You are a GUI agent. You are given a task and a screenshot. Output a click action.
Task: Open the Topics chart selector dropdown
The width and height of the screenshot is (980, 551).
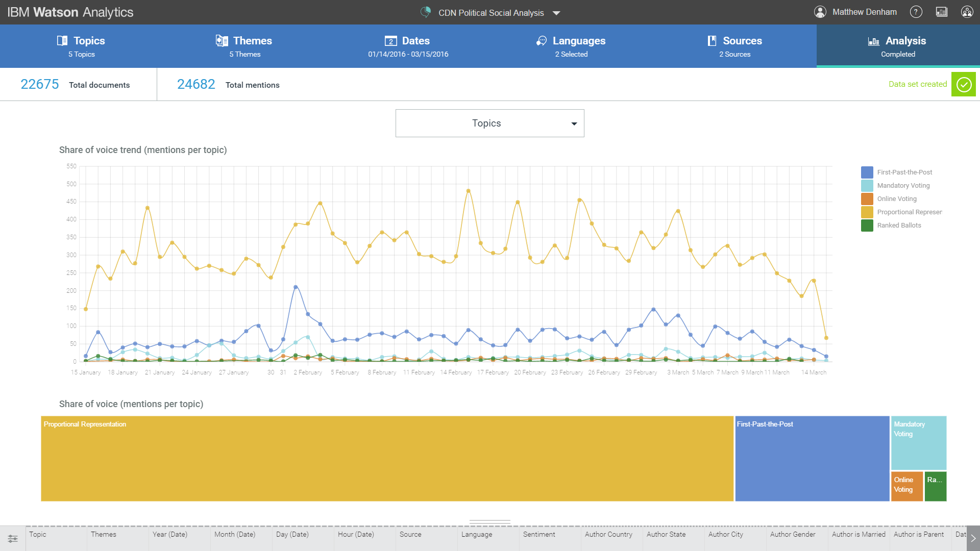click(489, 123)
